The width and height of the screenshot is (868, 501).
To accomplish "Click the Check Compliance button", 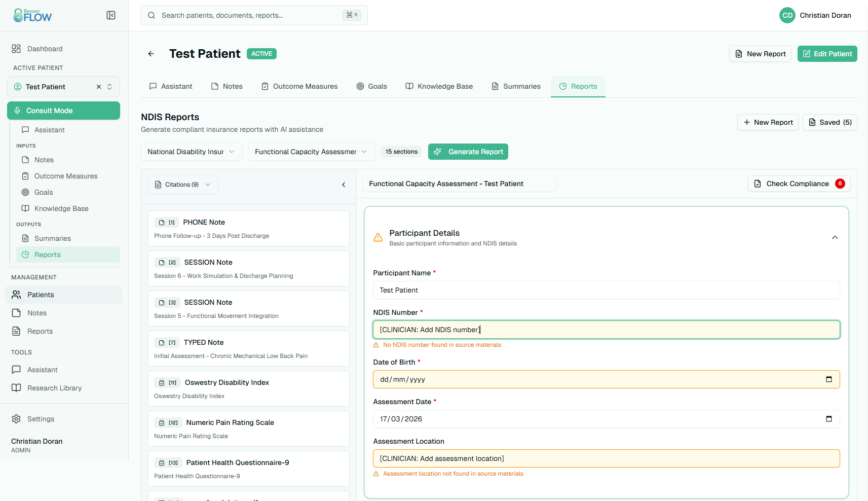I will tap(799, 184).
